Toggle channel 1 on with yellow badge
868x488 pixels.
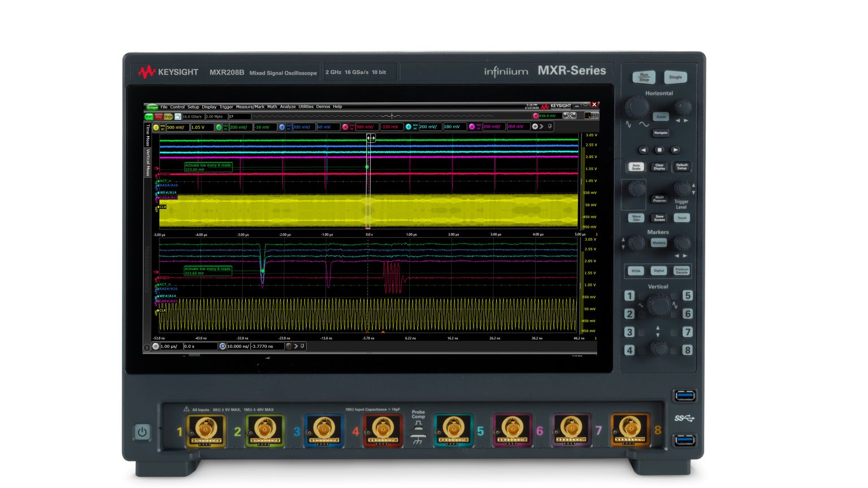click(x=157, y=127)
